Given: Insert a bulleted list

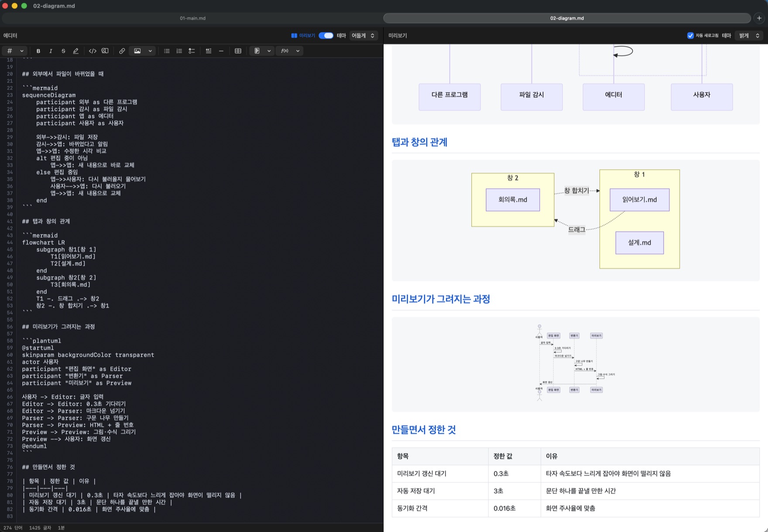Looking at the screenshot, I should (x=167, y=51).
